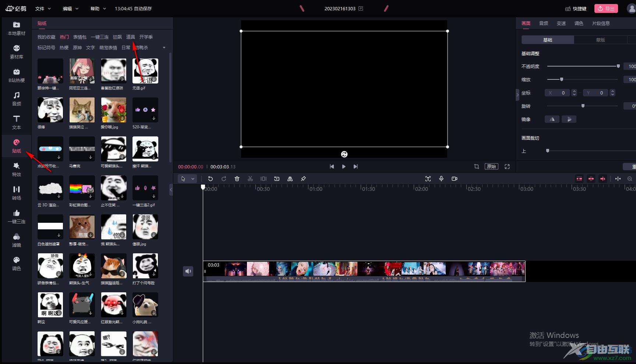This screenshot has width=636, height=364.
Task: Delete selected clip with trash icon
Action: pyautogui.click(x=237, y=179)
